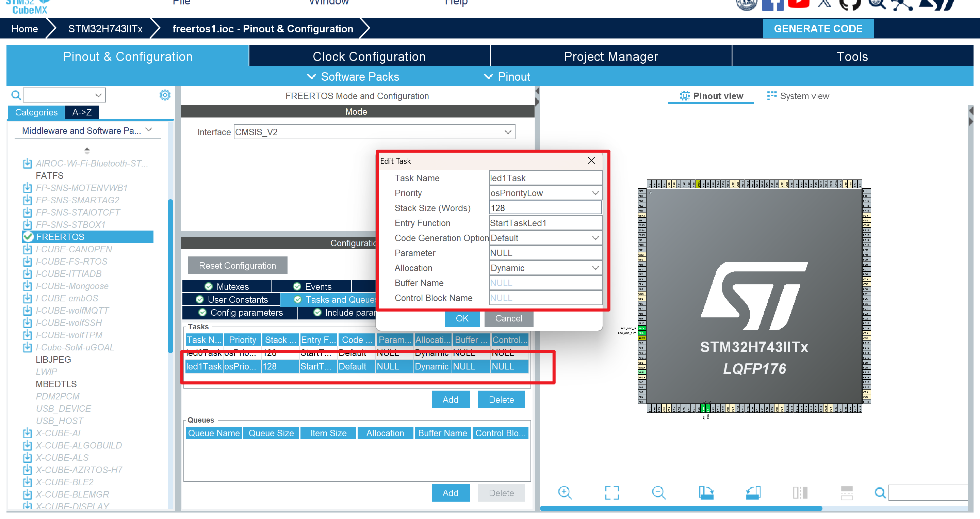Click the Entry Function field showing StartTaskLed1
The width and height of the screenshot is (980, 519).
coord(545,223)
